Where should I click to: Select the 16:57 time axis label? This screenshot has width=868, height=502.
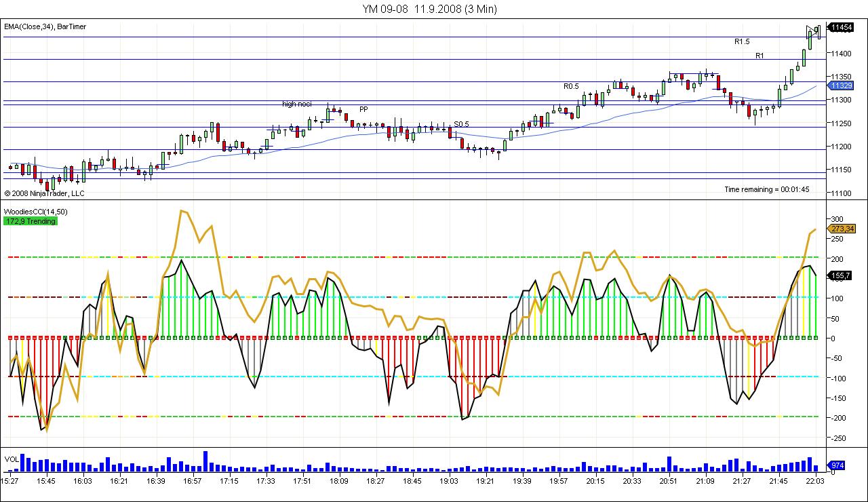[193, 481]
